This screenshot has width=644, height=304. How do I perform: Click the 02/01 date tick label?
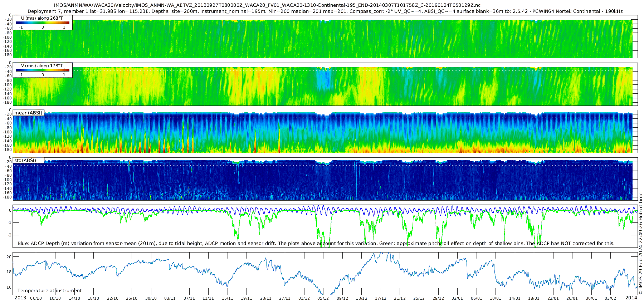click(457, 298)
